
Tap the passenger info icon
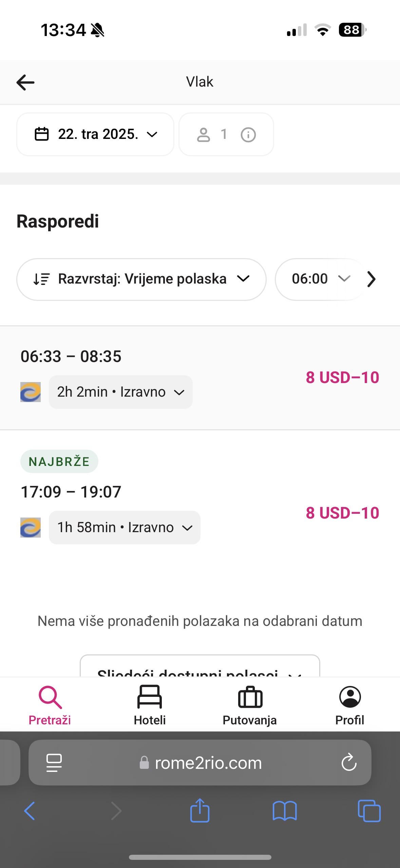[x=248, y=135]
